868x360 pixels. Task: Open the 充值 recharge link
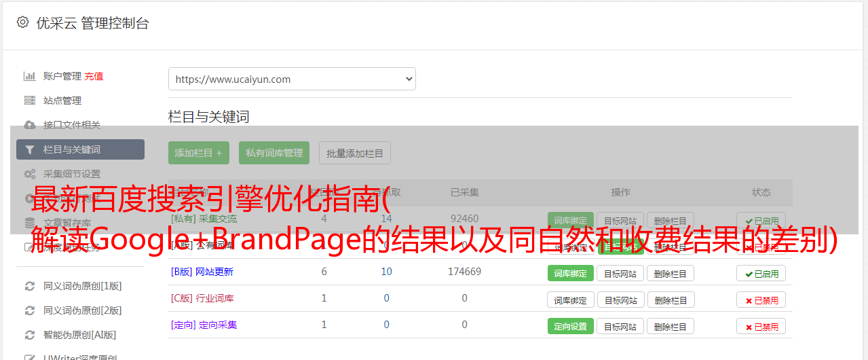(x=94, y=76)
